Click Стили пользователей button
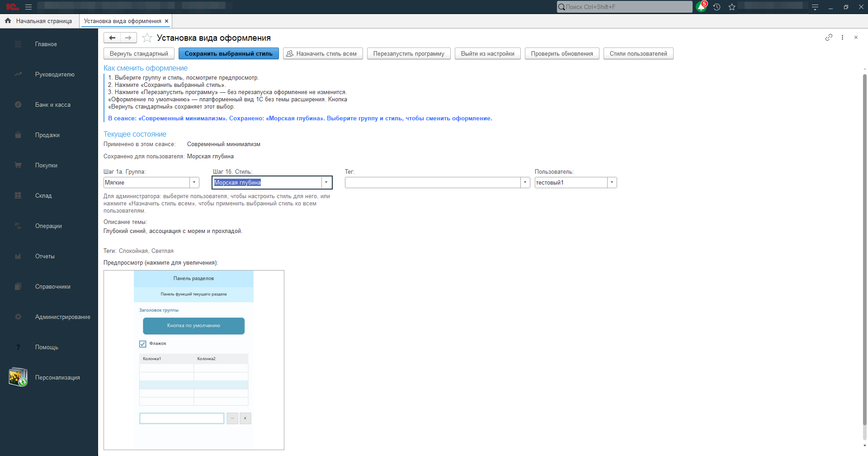This screenshot has height=456, width=868. tap(638, 54)
